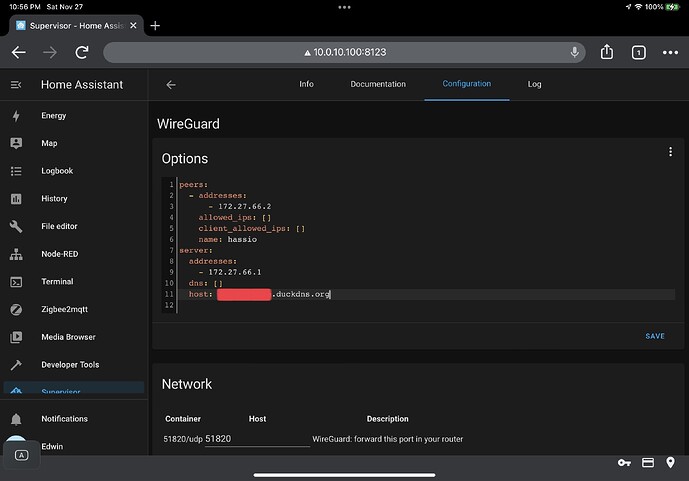Click the browser forward arrow
The width and height of the screenshot is (689, 481).
tap(50, 52)
